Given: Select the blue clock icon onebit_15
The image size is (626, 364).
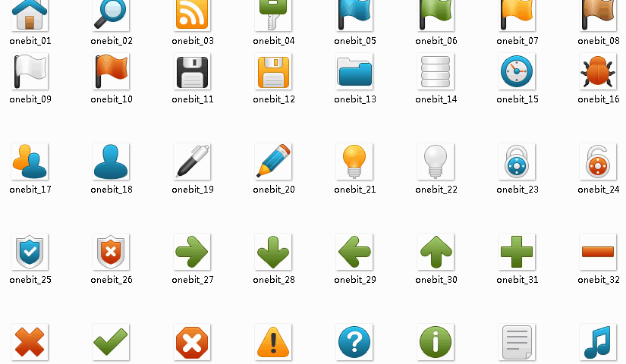Looking at the screenshot, I should tap(517, 71).
